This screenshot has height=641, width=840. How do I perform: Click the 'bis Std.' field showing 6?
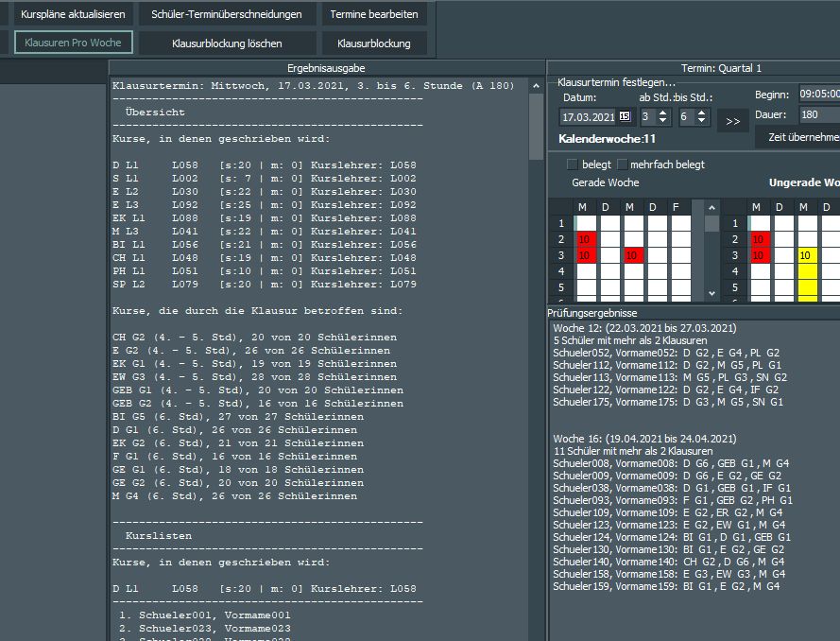tap(686, 117)
